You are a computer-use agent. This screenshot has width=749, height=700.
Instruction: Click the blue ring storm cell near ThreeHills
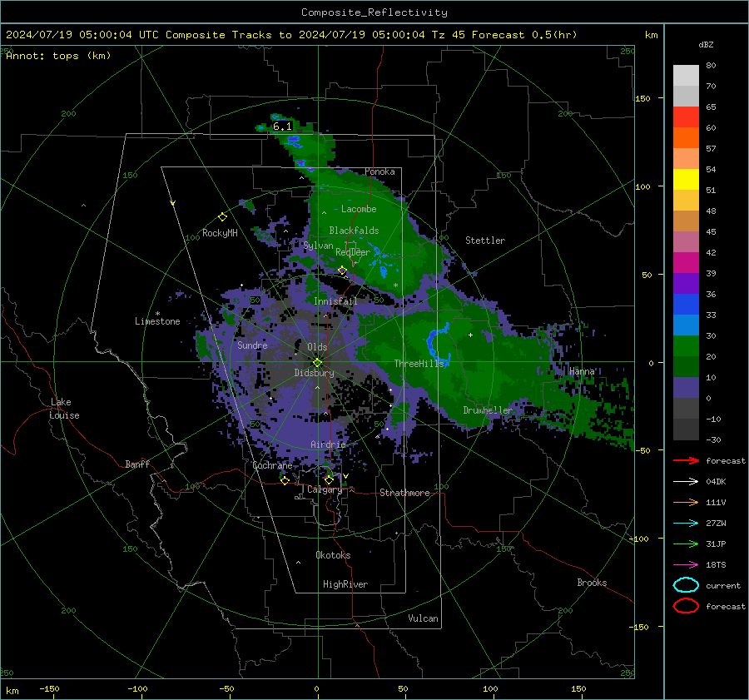pos(438,343)
